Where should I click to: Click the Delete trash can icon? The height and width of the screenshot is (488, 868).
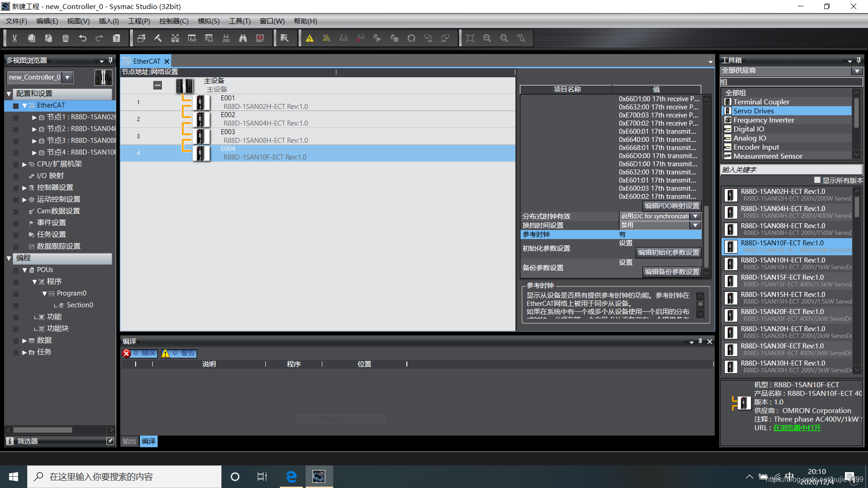pos(66,38)
